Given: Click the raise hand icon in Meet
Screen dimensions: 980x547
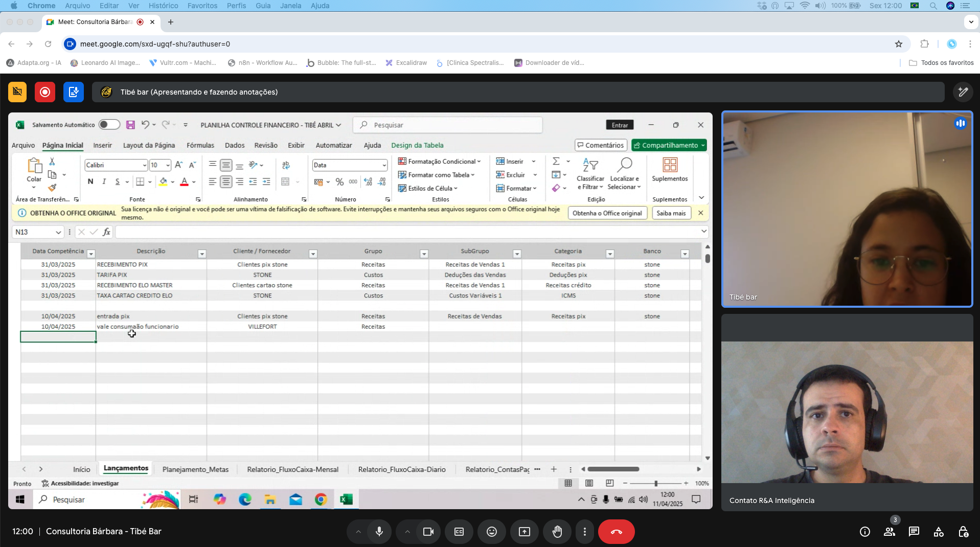Looking at the screenshot, I should pyautogui.click(x=557, y=532).
